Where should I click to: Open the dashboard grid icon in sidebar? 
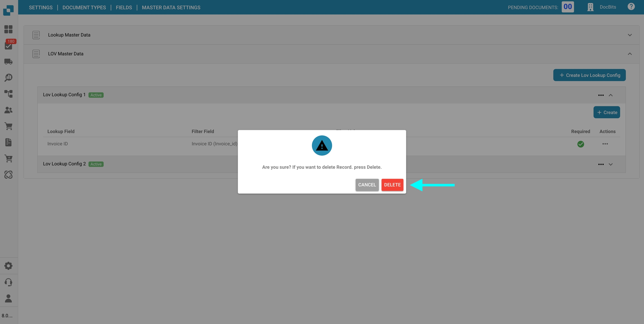tap(8, 29)
